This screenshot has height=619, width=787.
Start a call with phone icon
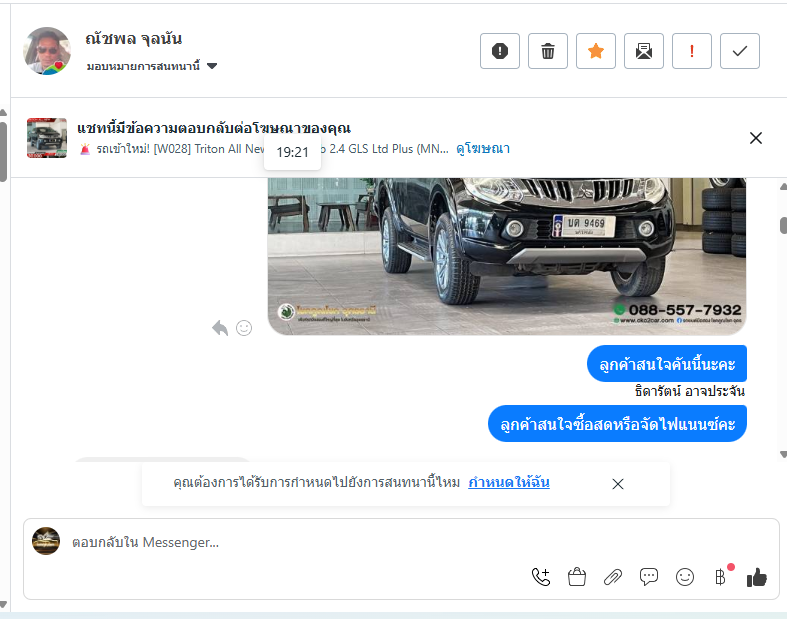(x=541, y=577)
